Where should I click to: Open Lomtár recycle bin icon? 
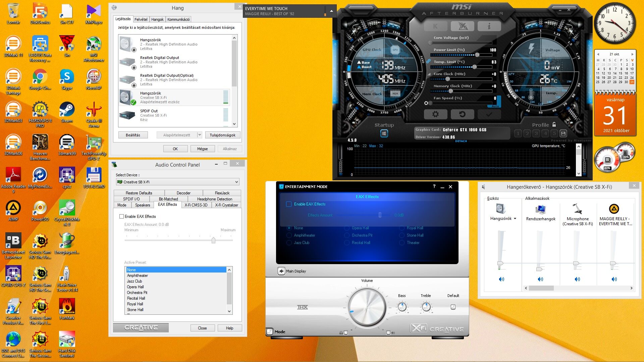point(13,14)
